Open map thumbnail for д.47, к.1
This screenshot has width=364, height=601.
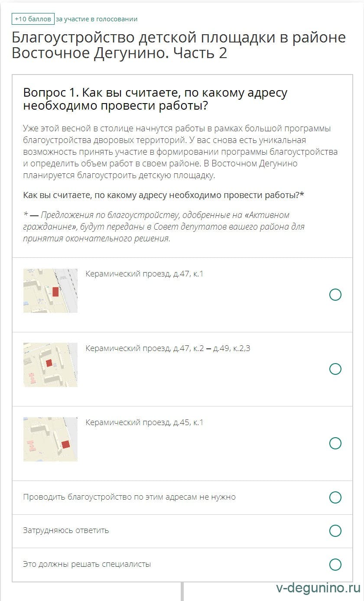(x=50, y=291)
